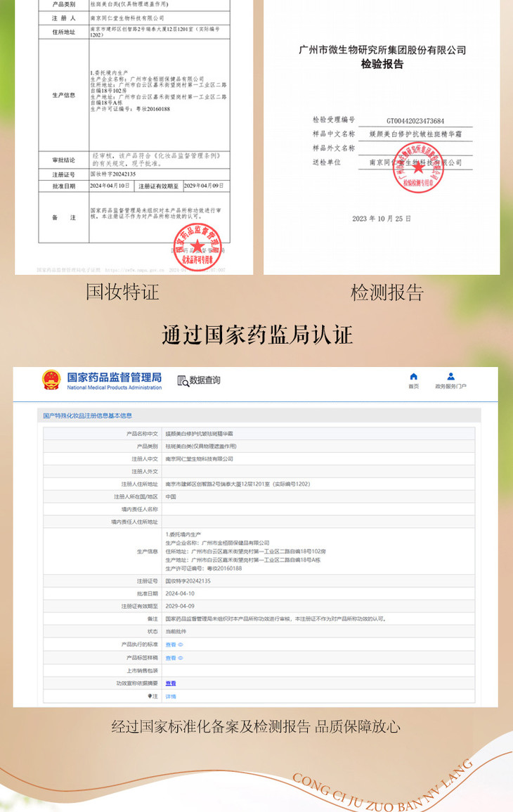The width and height of the screenshot is (513, 812).
Task: Select the 国产特殊化妆品注册信息基本信息 section header
Action: [x=88, y=416]
